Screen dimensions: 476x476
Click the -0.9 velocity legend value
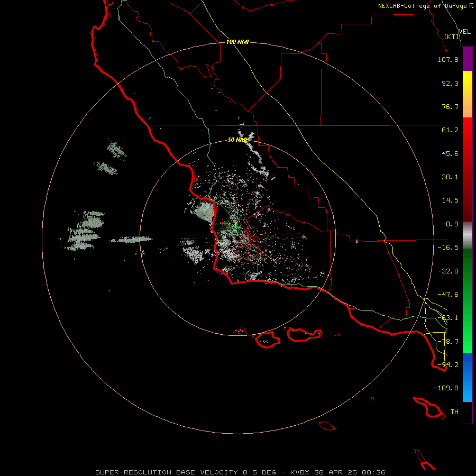point(450,224)
